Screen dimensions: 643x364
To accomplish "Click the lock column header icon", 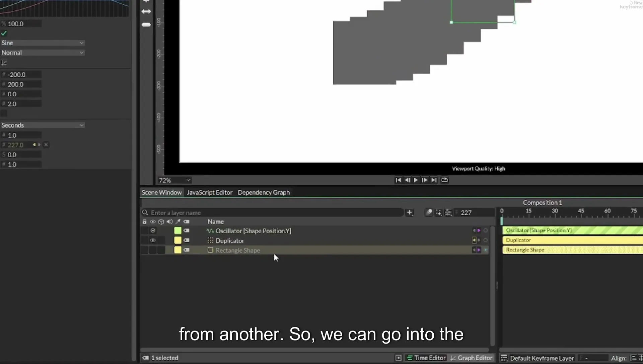I will [144, 221].
